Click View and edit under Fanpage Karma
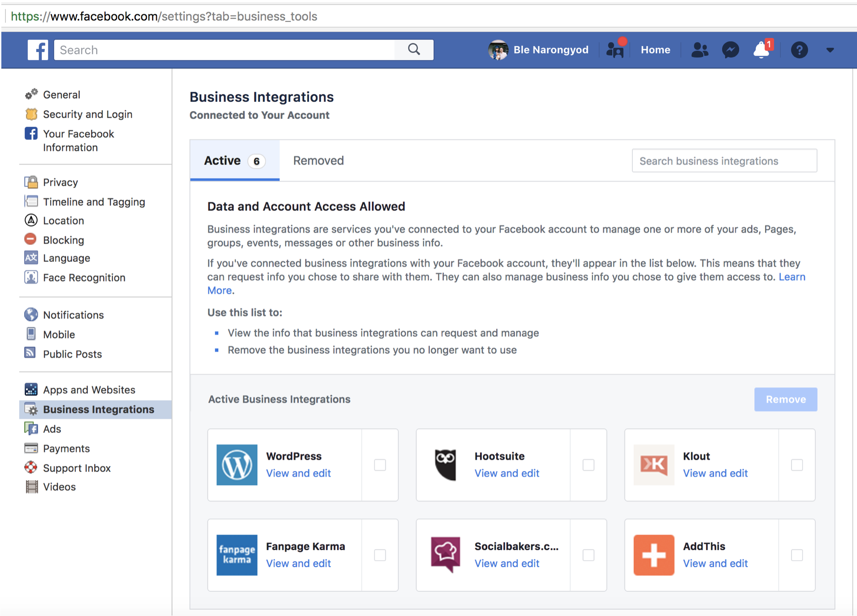The width and height of the screenshot is (857, 616). tap(299, 563)
